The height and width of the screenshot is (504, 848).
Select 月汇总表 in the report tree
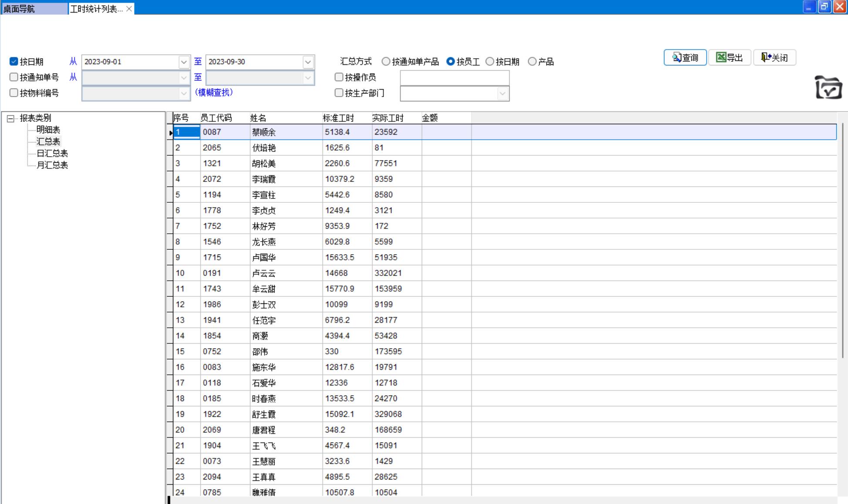(x=52, y=165)
